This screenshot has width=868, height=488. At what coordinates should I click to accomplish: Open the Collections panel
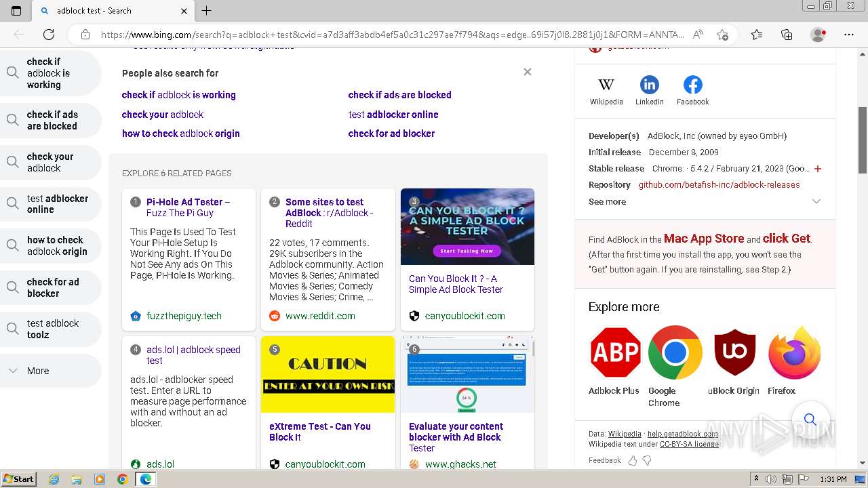point(787,35)
